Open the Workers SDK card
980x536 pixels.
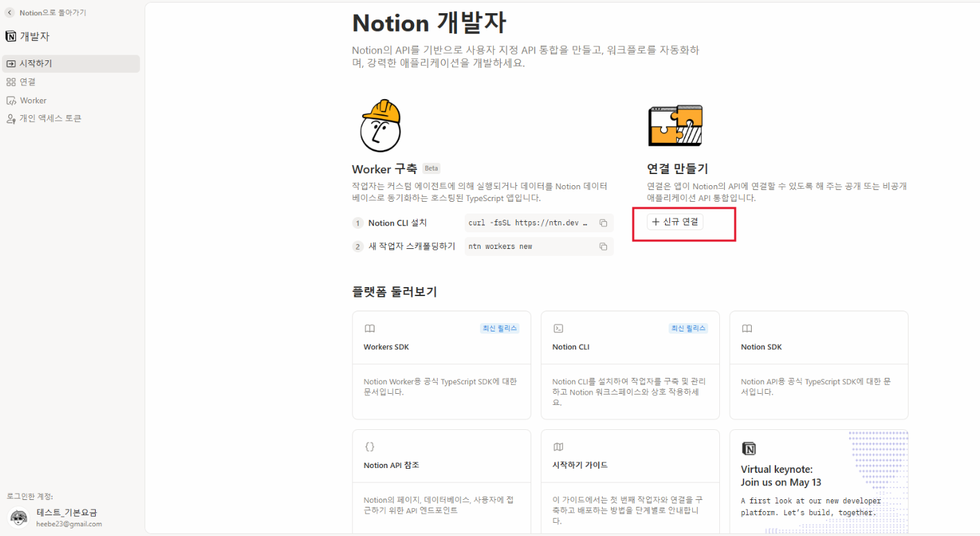(x=442, y=365)
